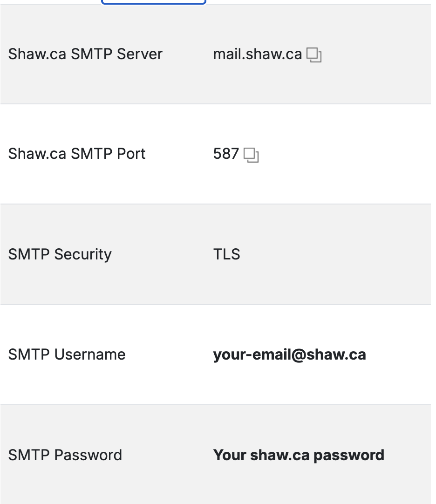Copy the mail.shaw.ca server address

(314, 55)
